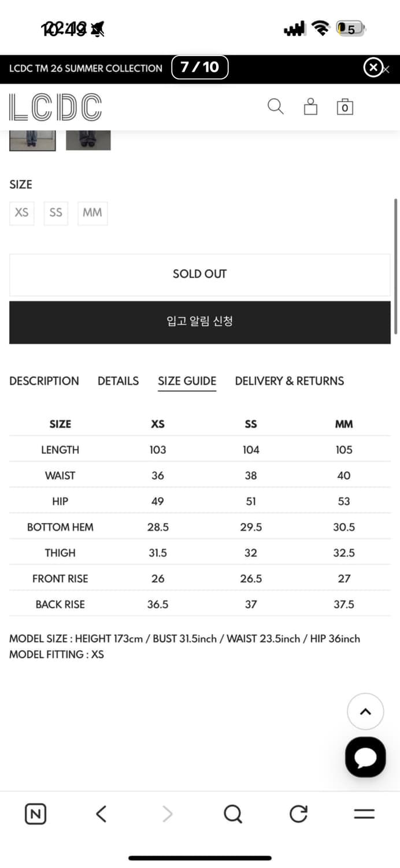Open the browser hamburger menu
400x868 pixels.
364,814
